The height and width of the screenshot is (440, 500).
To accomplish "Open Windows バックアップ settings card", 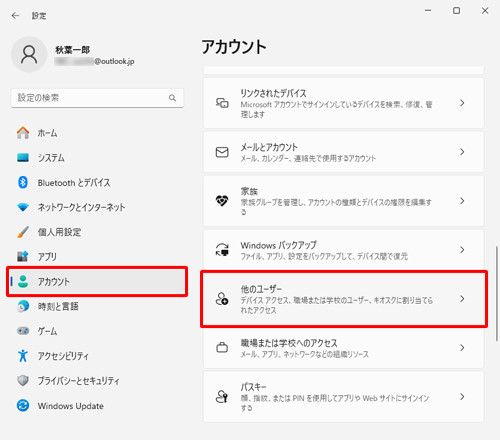I will 344,250.
